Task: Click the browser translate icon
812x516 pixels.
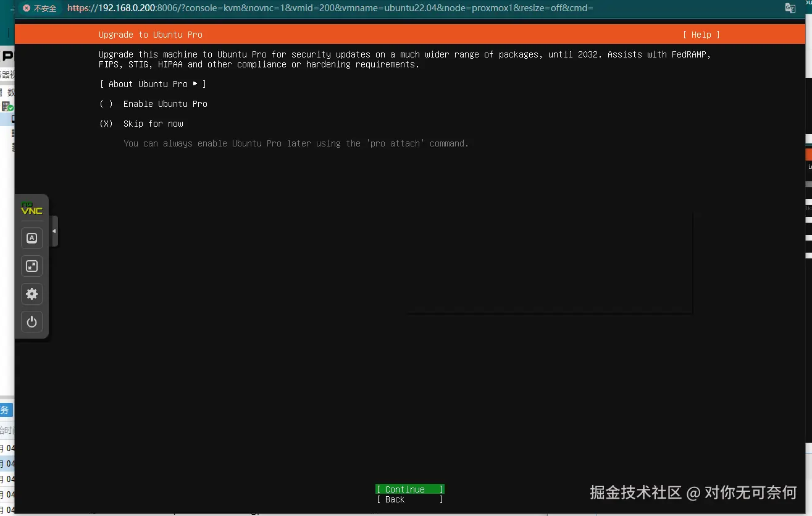Action: (x=790, y=8)
